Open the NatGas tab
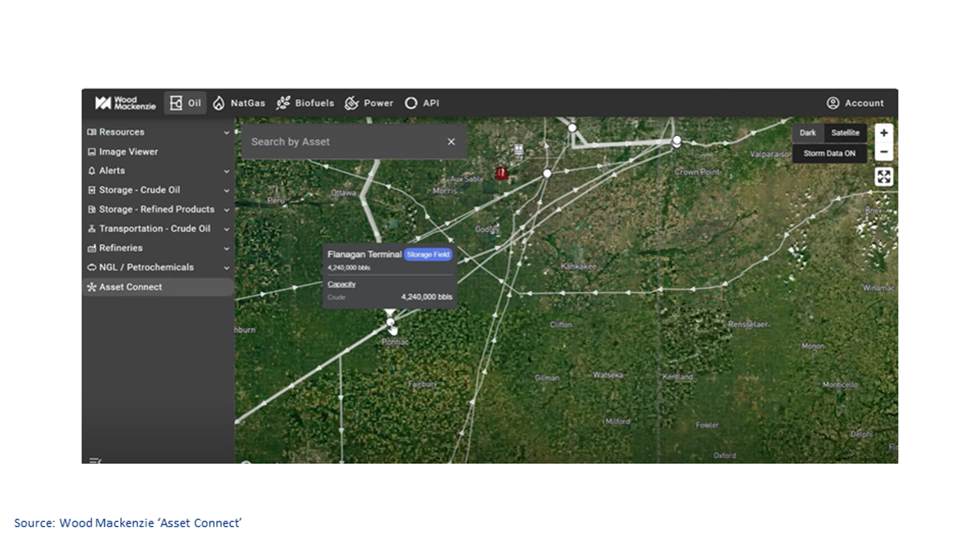This screenshot has width=980, height=551. coord(239,103)
